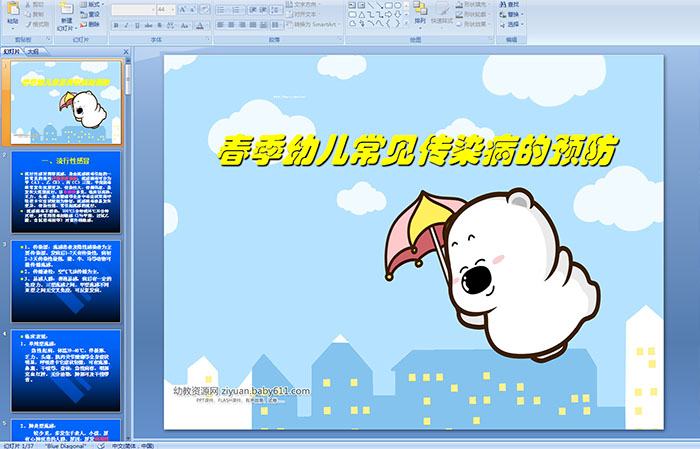Toggle Strikethrough (abc) formatting
This screenshot has height=449, width=700.
(x=148, y=25)
